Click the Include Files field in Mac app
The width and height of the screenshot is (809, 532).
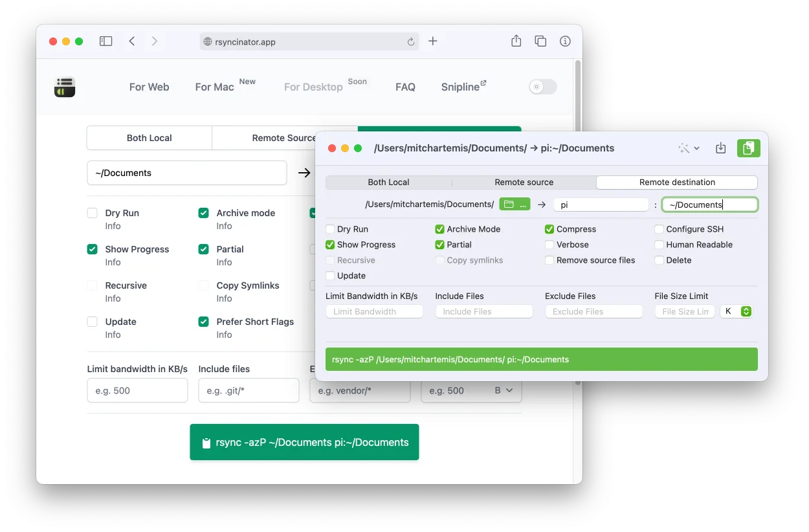coord(484,311)
